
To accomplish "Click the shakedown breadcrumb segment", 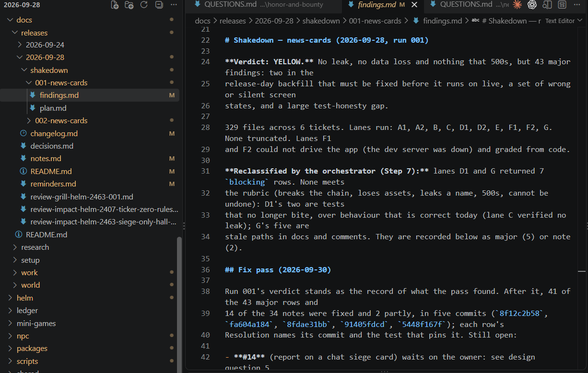I will pyautogui.click(x=322, y=21).
